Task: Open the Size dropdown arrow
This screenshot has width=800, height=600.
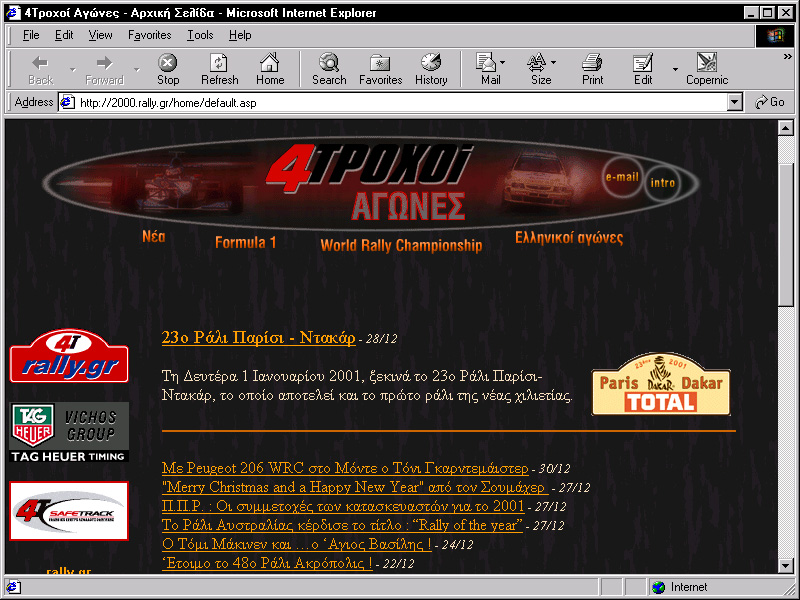Action: (554, 62)
